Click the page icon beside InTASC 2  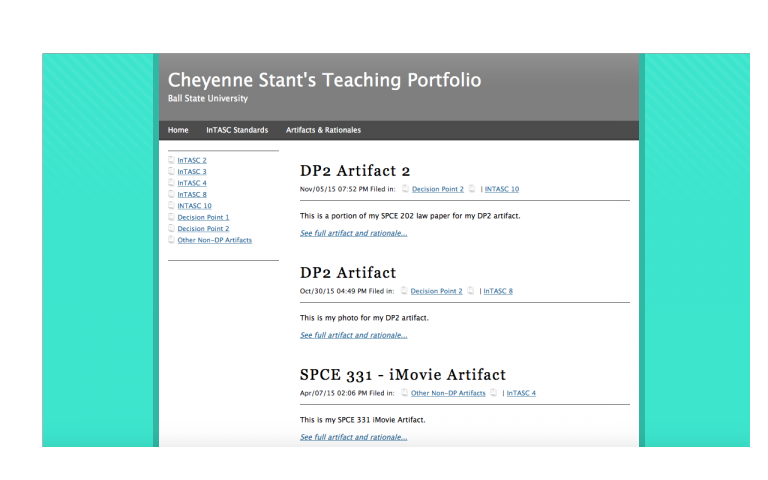171,160
